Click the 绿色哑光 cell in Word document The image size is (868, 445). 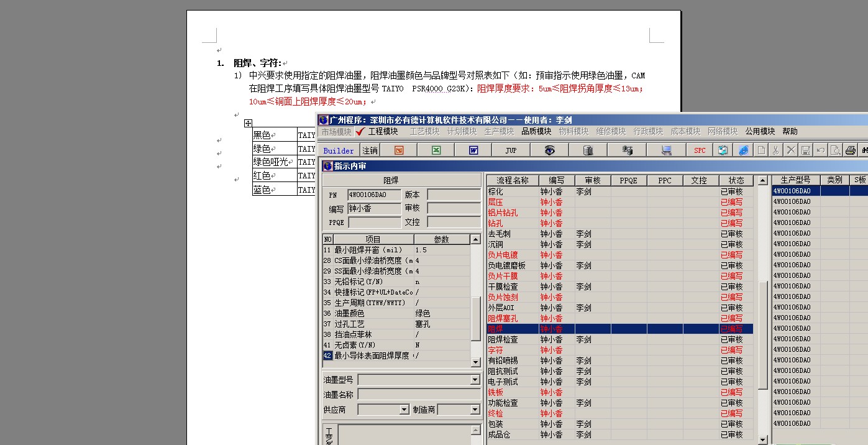coord(274,162)
